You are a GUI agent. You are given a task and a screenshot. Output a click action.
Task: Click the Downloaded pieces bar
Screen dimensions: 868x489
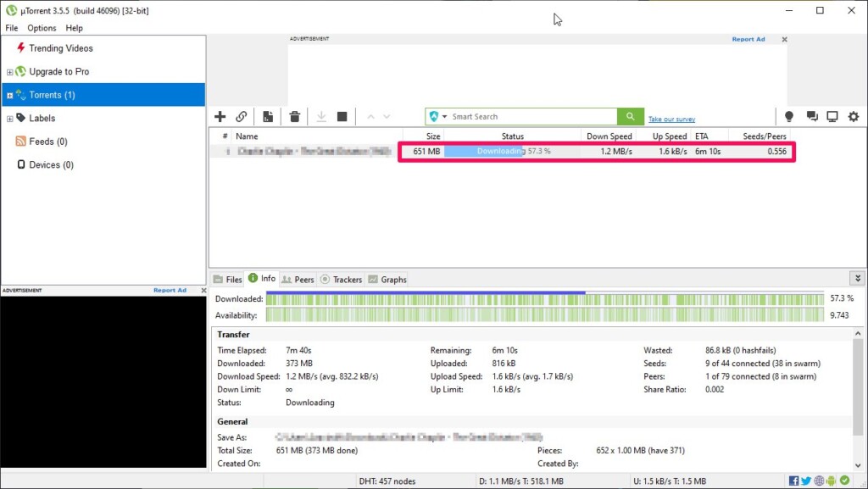pos(545,298)
